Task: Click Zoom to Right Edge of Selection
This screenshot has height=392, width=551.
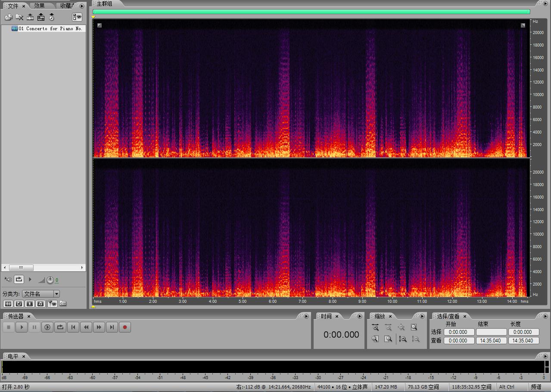Action: (388, 339)
